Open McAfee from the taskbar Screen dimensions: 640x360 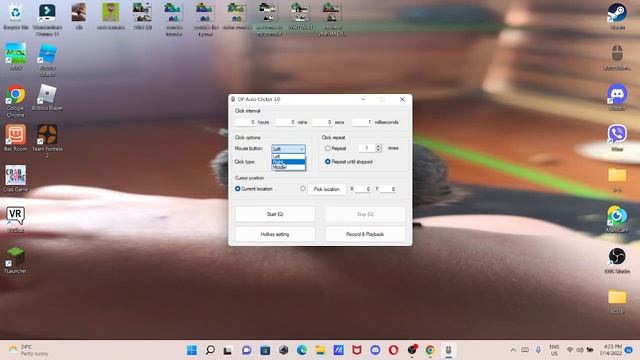[x=357, y=350]
